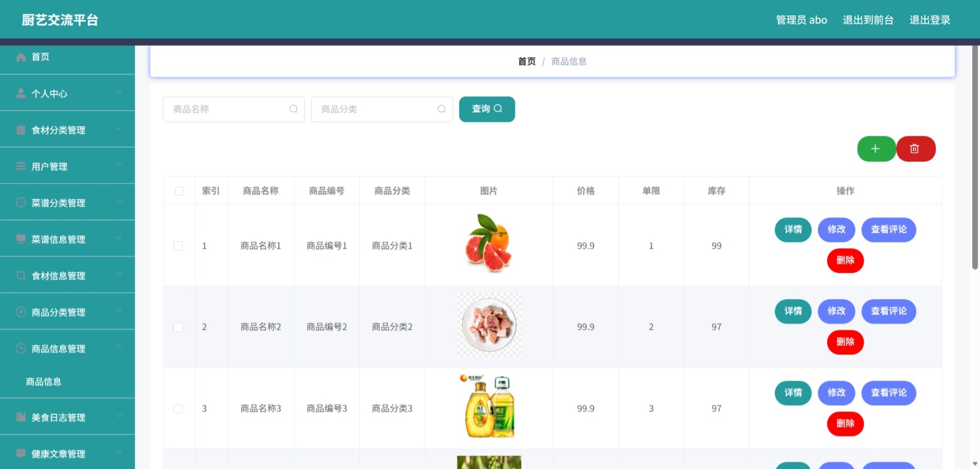Check the checkbox for row 商品名称3

pos(178,408)
